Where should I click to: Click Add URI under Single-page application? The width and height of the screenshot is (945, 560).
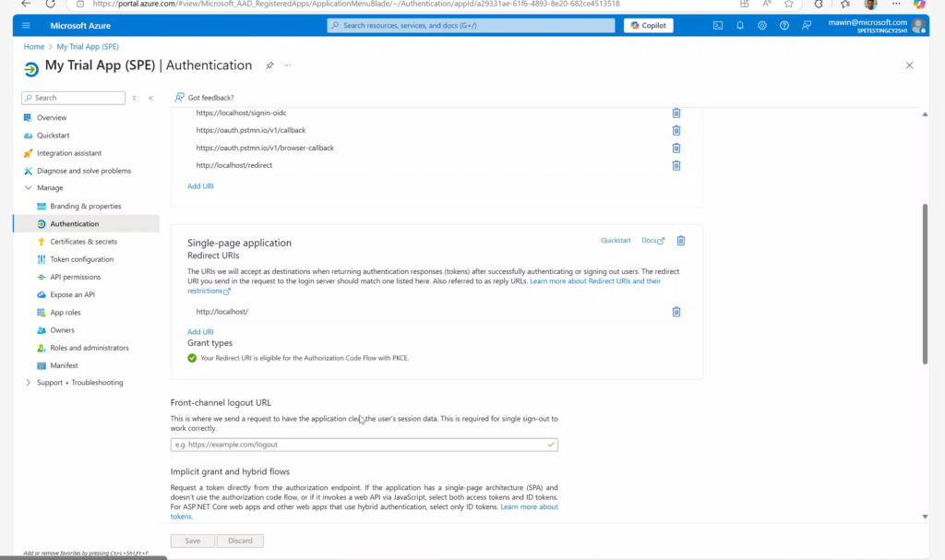point(200,331)
